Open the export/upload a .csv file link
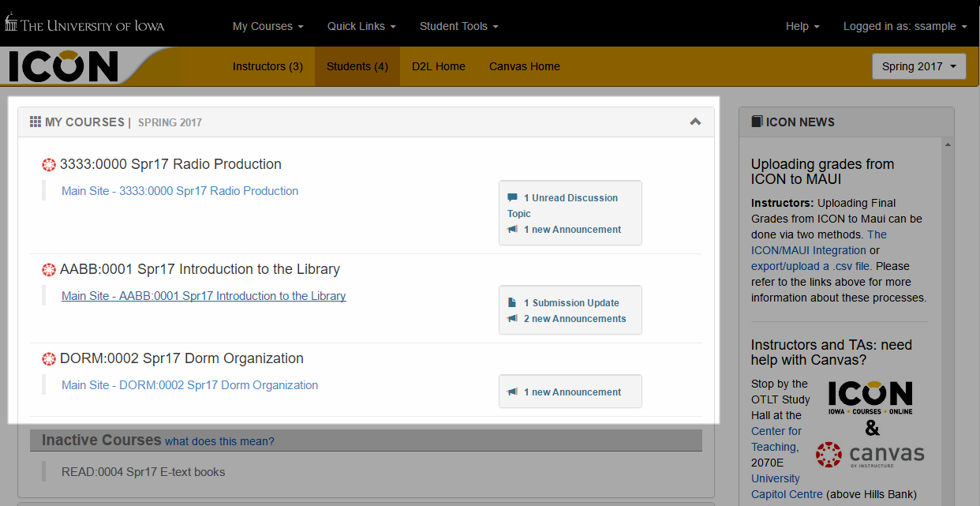 coord(810,266)
